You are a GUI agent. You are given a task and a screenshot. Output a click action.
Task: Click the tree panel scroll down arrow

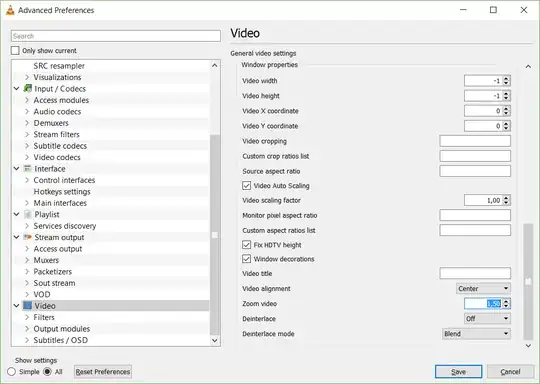(x=215, y=340)
